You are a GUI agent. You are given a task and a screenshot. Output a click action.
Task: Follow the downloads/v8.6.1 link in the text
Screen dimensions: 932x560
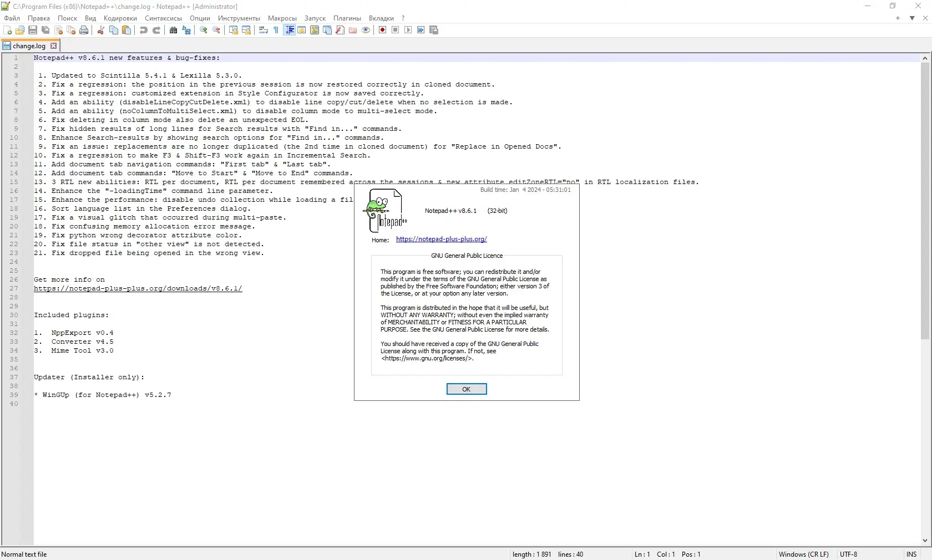pos(138,288)
